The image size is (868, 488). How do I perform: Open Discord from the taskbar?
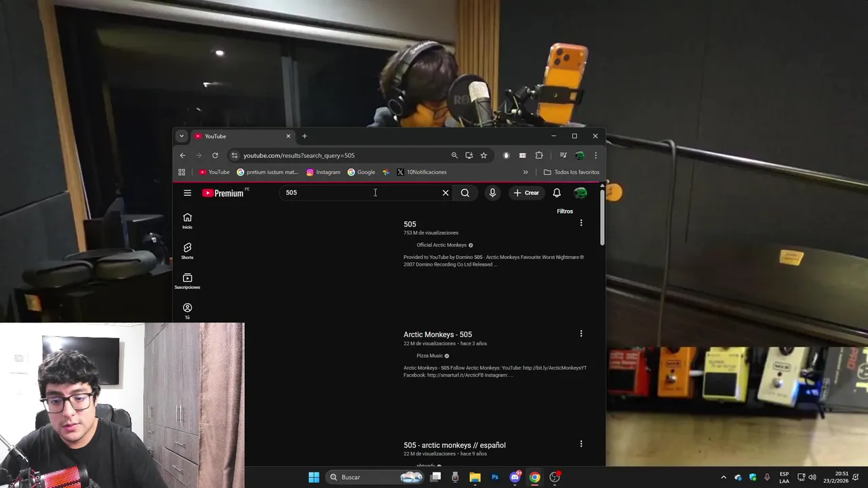pos(515,477)
